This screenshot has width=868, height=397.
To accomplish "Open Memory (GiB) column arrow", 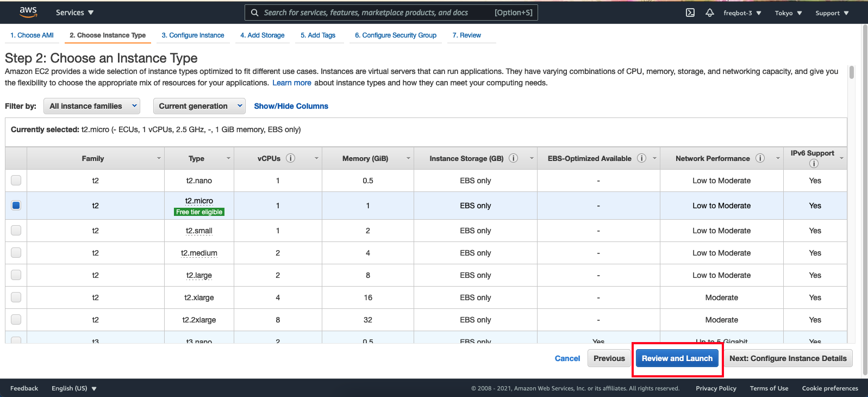I will pos(408,158).
